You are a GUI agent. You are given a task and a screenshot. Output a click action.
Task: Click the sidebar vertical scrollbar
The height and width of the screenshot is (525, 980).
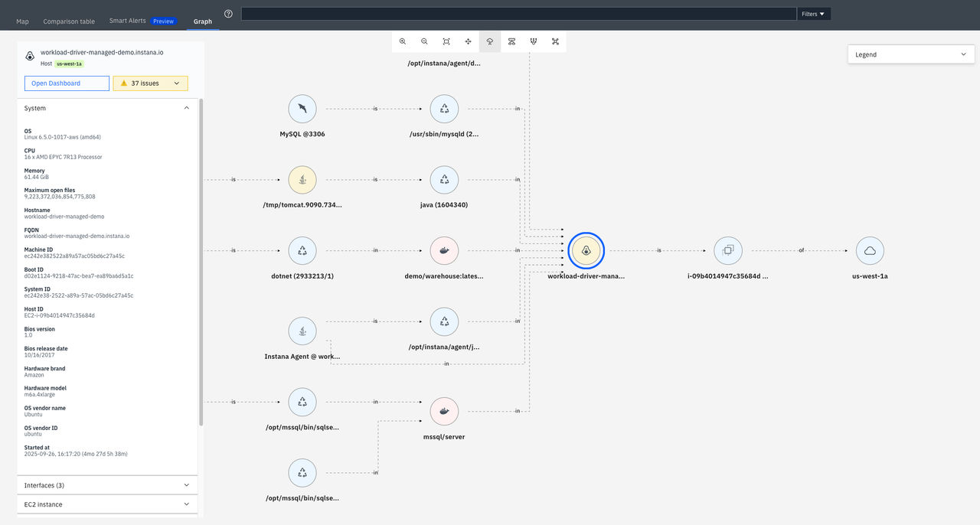tap(201, 262)
